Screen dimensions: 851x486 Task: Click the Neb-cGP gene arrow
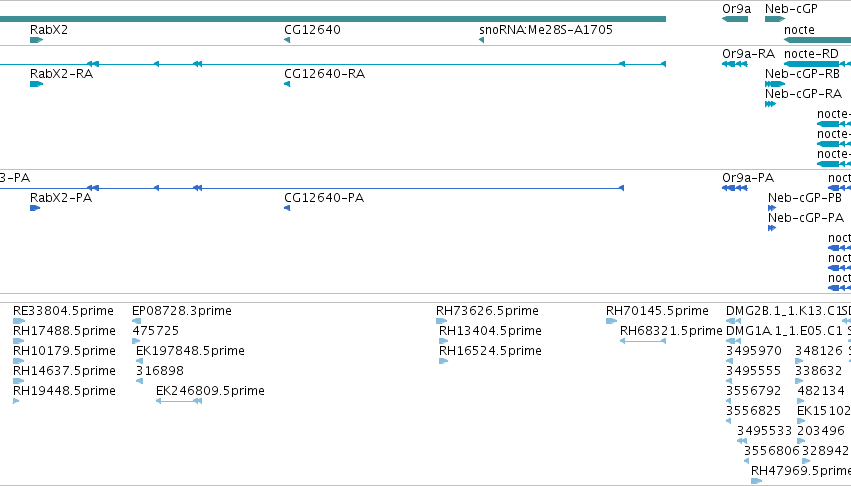click(775, 19)
